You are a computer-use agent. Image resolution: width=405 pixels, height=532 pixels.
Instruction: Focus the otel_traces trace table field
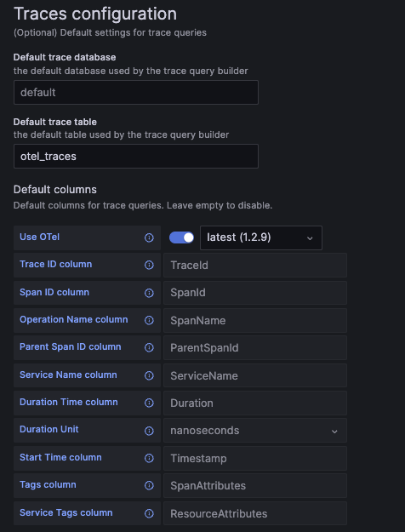136,156
